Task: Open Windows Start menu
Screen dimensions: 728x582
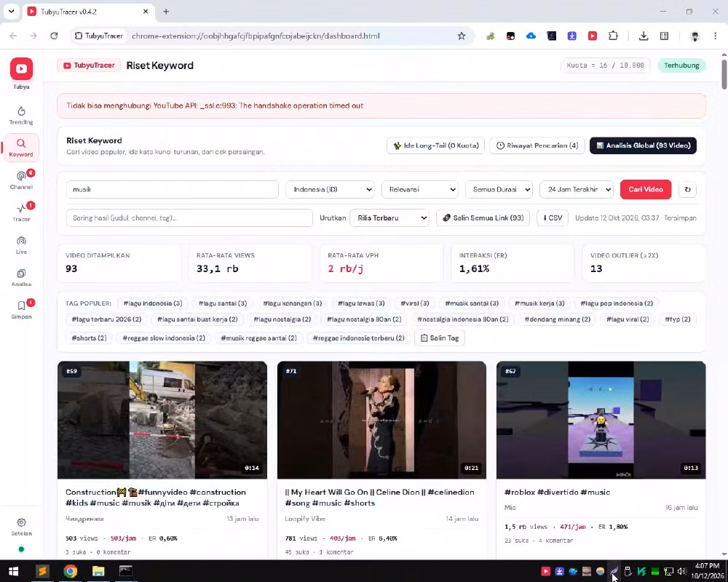Action: [13, 571]
